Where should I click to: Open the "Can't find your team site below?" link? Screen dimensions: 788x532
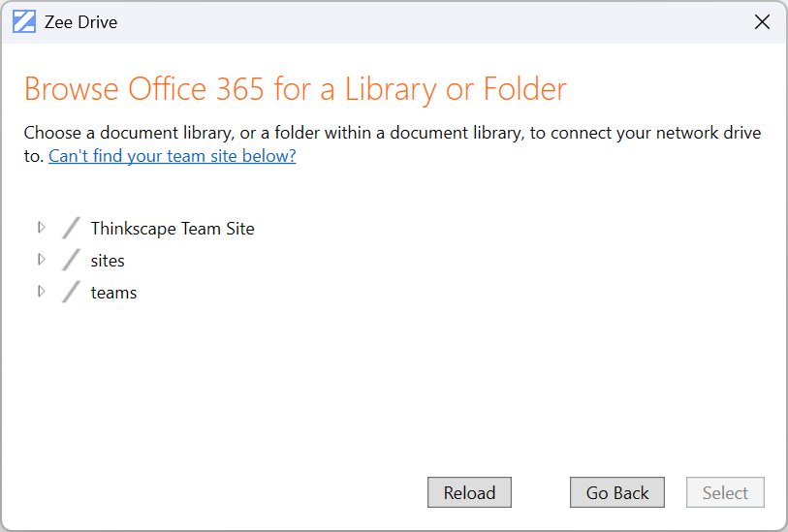coord(173,156)
